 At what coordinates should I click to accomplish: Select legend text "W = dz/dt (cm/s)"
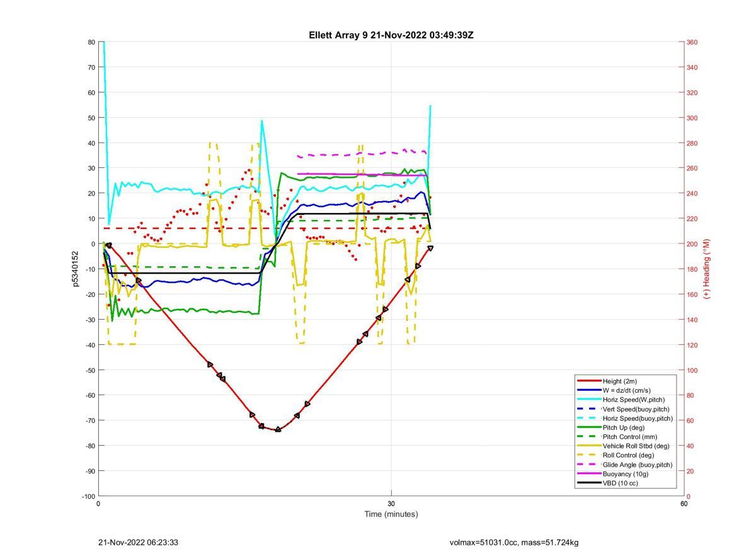click(627, 390)
